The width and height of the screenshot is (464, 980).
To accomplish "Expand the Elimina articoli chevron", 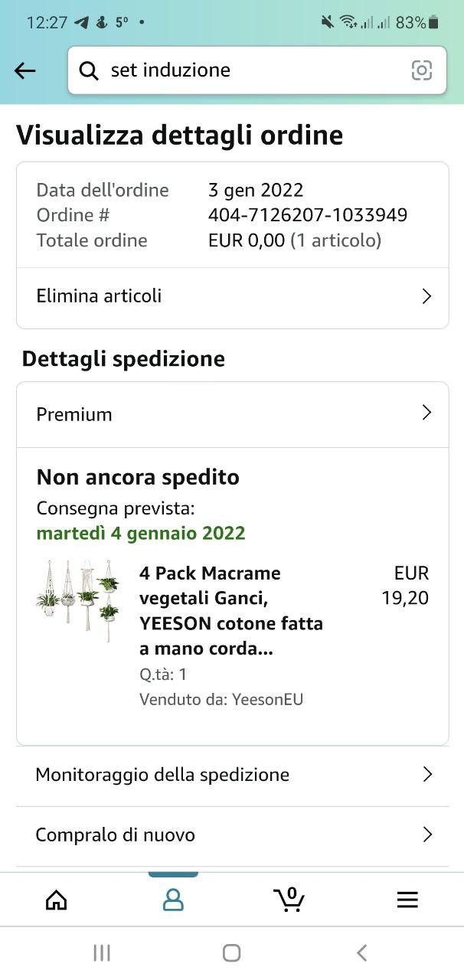I will [427, 297].
